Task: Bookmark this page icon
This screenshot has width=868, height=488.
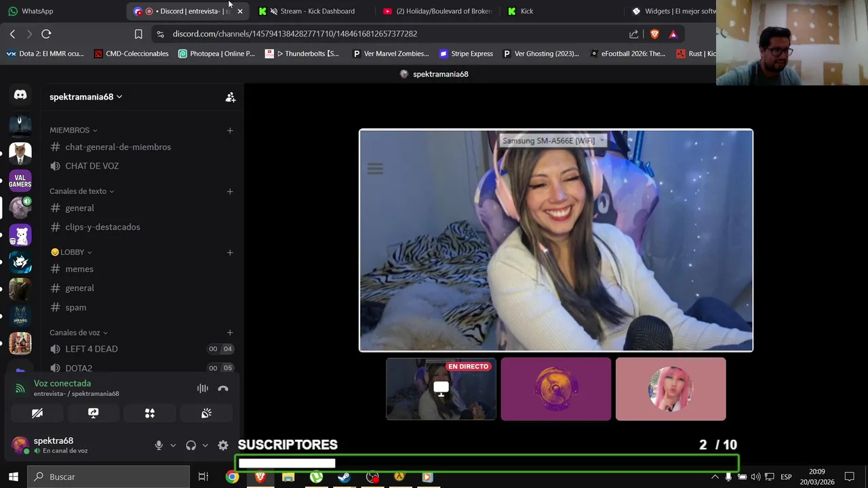Action: coord(138,34)
